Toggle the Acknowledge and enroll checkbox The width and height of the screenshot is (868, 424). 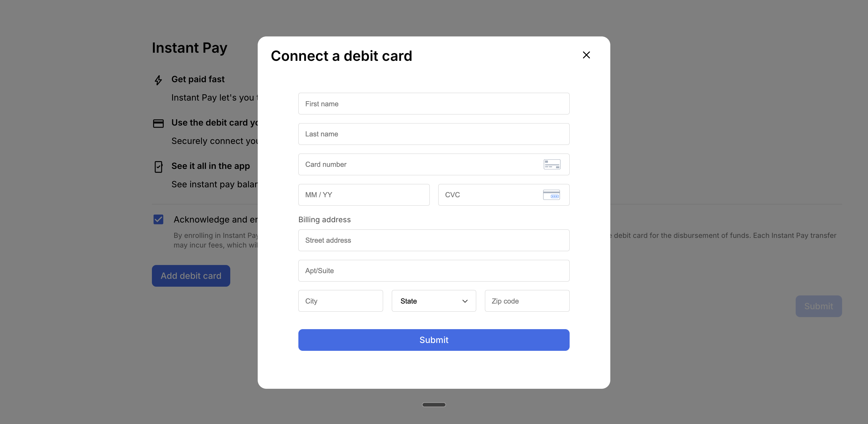[x=158, y=220]
